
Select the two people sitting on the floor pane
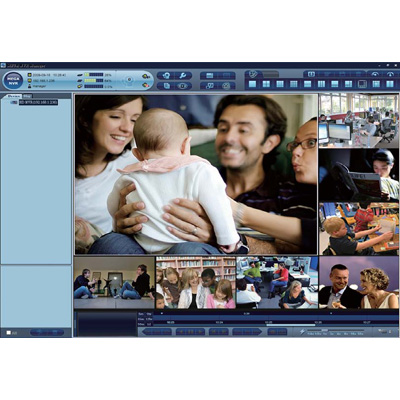(114, 283)
